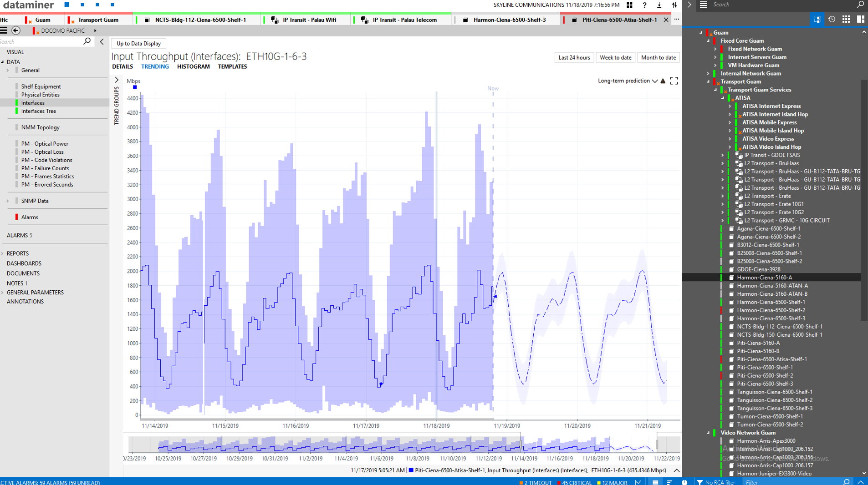868x485 pixels.
Task: Expand the chart legend chevron at bottom
Action: [676, 470]
